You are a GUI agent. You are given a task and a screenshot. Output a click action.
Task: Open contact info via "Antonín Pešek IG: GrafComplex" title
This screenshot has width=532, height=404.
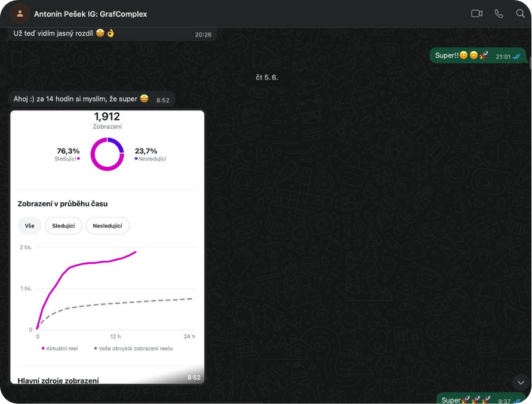tap(91, 14)
